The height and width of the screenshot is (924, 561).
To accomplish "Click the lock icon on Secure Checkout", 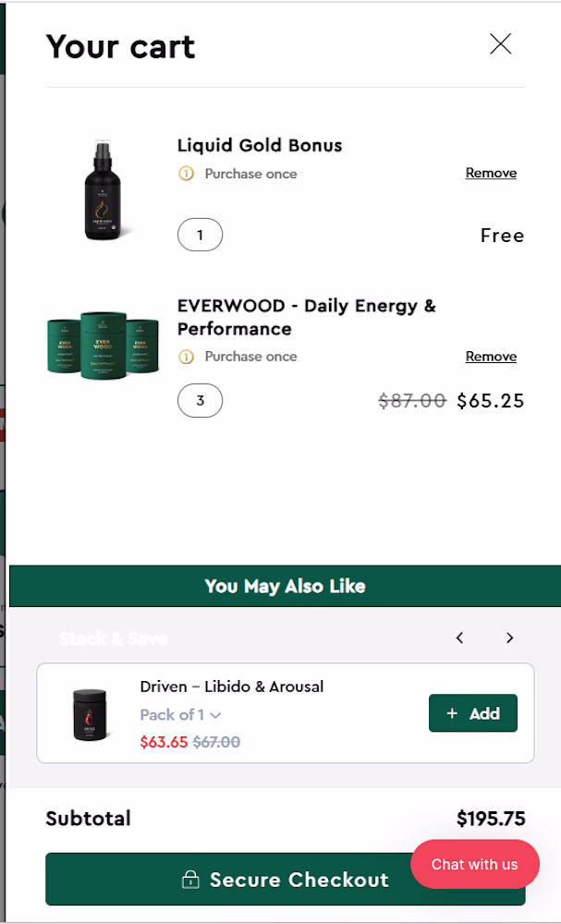I will tap(189, 880).
